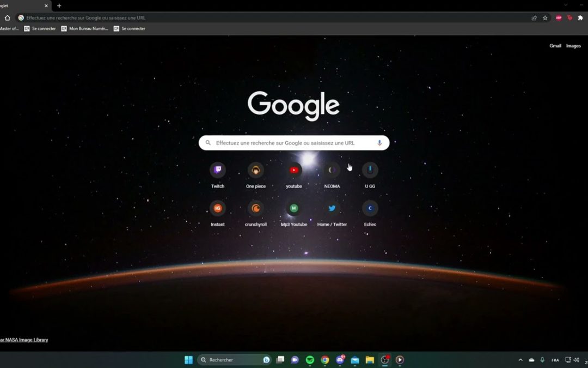Open the Extensions puzzle menu
588x368 pixels.
(580, 17)
